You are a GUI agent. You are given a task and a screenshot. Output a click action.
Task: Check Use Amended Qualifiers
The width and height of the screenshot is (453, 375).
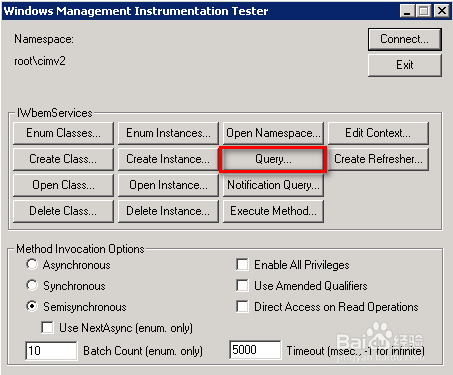click(242, 286)
